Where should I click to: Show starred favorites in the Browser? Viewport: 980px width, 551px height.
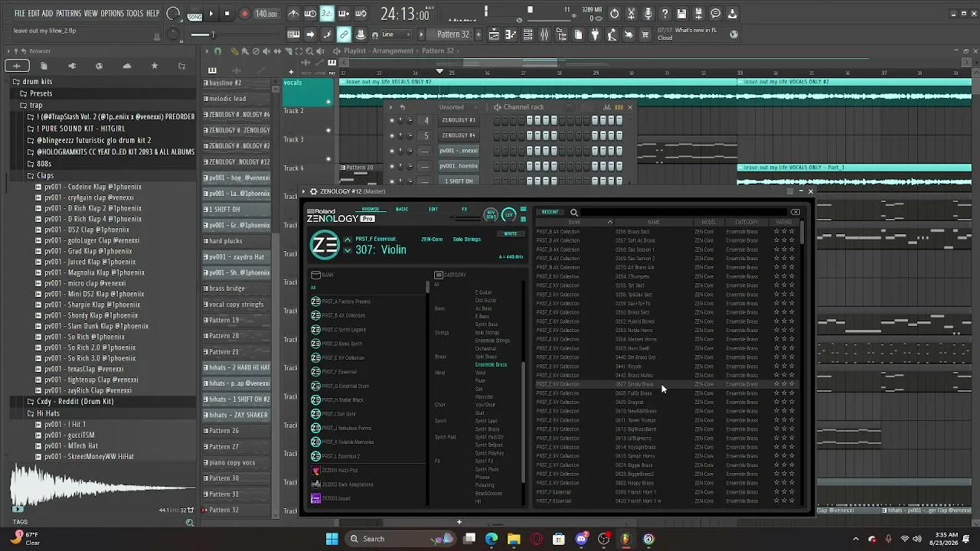[154, 66]
